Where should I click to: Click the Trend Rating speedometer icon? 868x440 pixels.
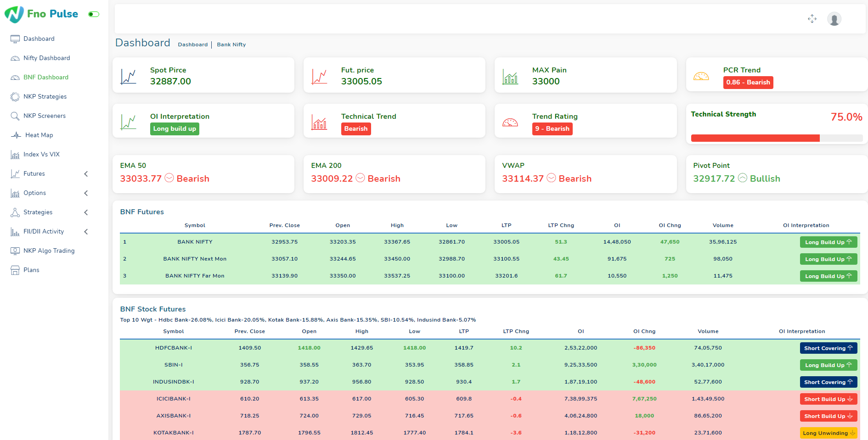(510, 123)
